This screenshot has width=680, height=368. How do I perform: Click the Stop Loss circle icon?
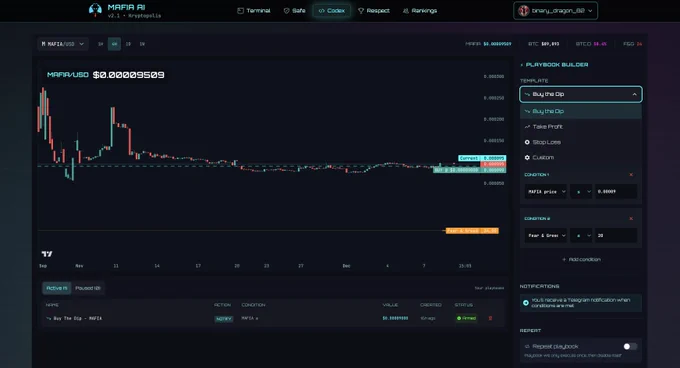pos(527,142)
